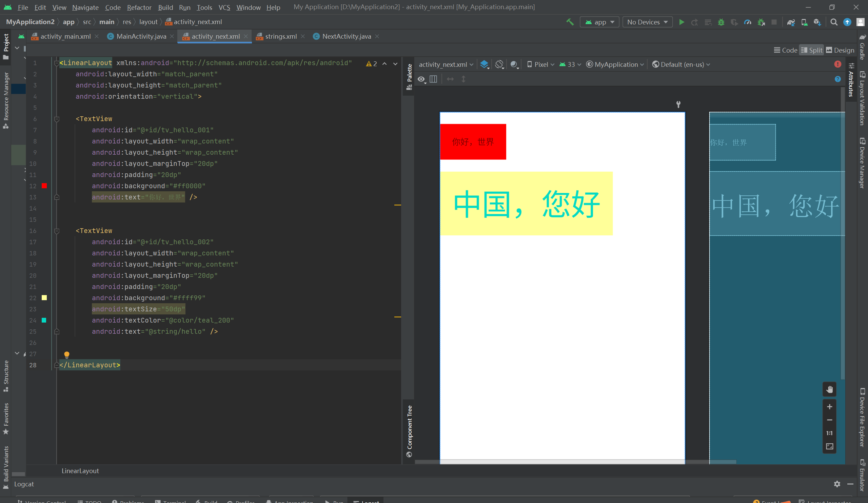The height and width of the screenshot is (503, 868).
Task: Toggle View Options eye icon
Action: coord(421,79)
